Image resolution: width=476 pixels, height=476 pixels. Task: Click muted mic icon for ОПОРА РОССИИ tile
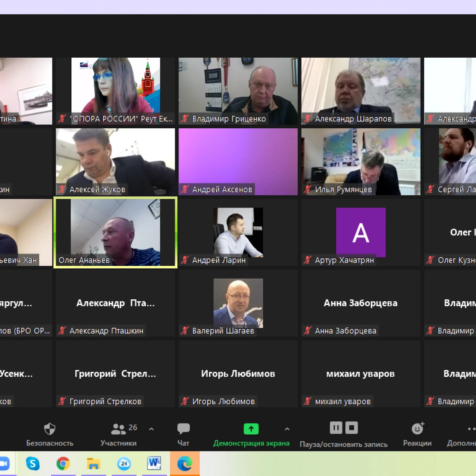click(x=62, y=119)
